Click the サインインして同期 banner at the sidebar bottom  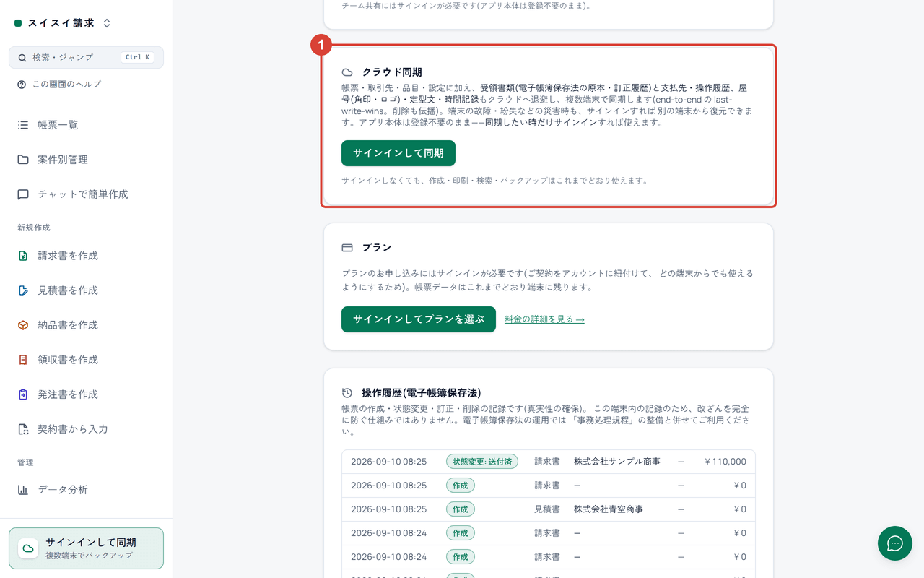tap(86, 548)
